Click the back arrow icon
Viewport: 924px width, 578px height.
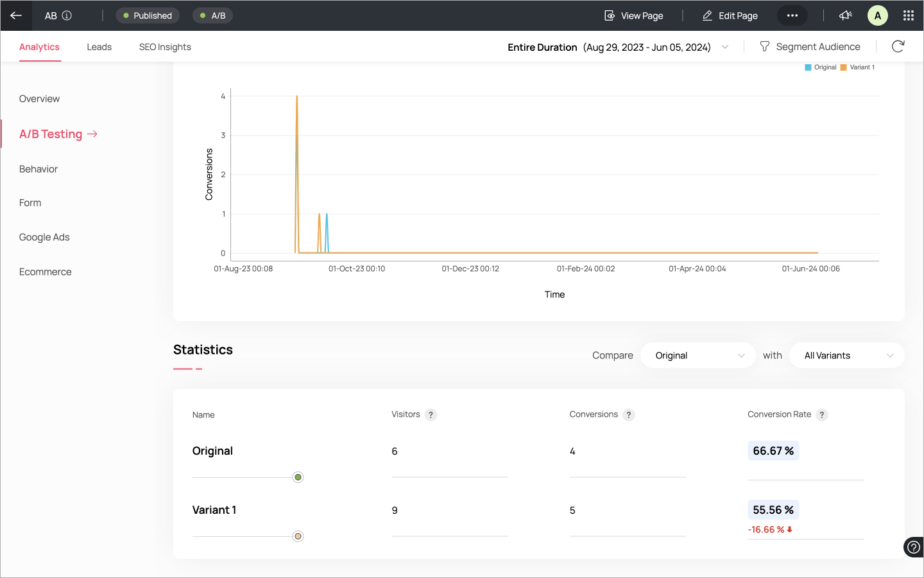point(16,15)
